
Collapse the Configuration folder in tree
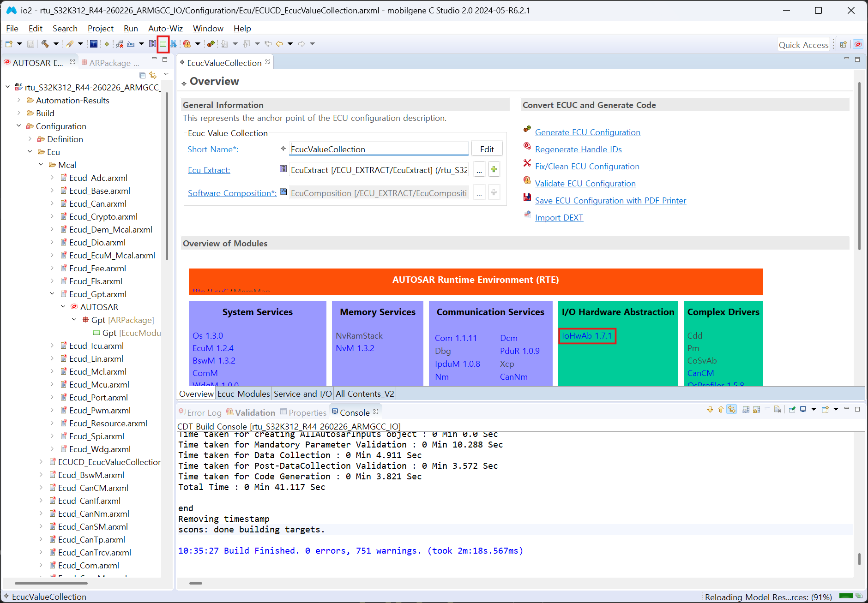pyautogui.click(x=18, y=126)
